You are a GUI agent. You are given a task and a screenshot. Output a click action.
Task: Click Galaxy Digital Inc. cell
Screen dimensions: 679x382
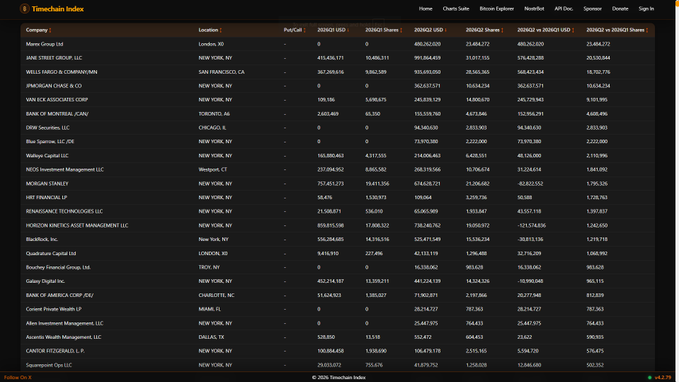pyautogui.click(x=45, y=281)
